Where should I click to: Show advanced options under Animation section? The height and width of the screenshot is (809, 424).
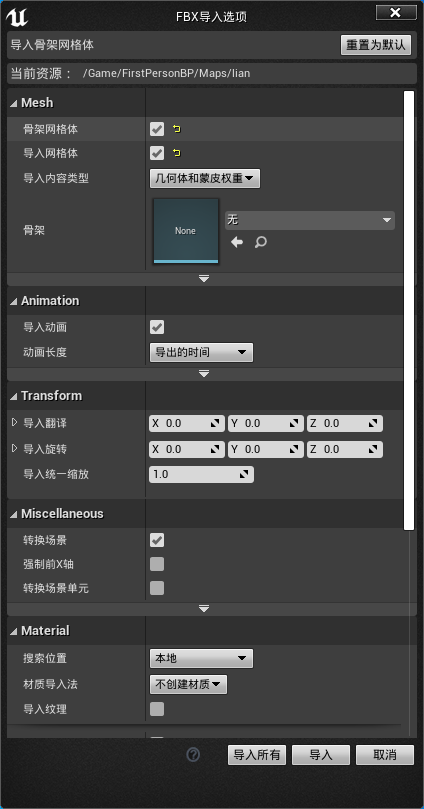(x=204, y=374)
